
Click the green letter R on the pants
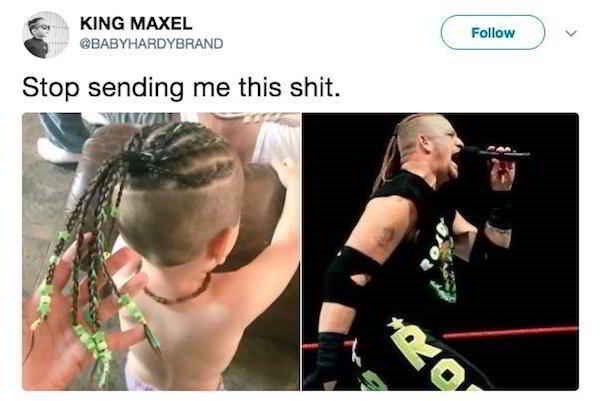click(x=414, y=344)
